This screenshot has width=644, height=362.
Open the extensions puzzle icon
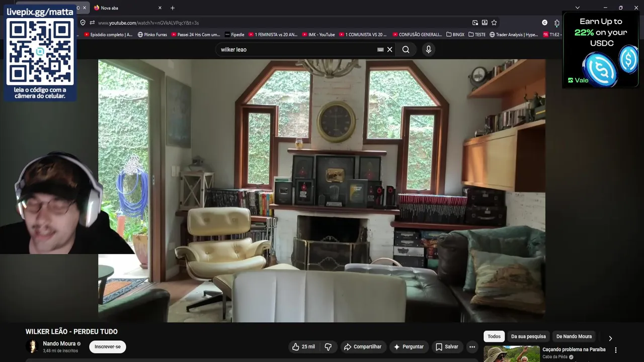[557, 23]
